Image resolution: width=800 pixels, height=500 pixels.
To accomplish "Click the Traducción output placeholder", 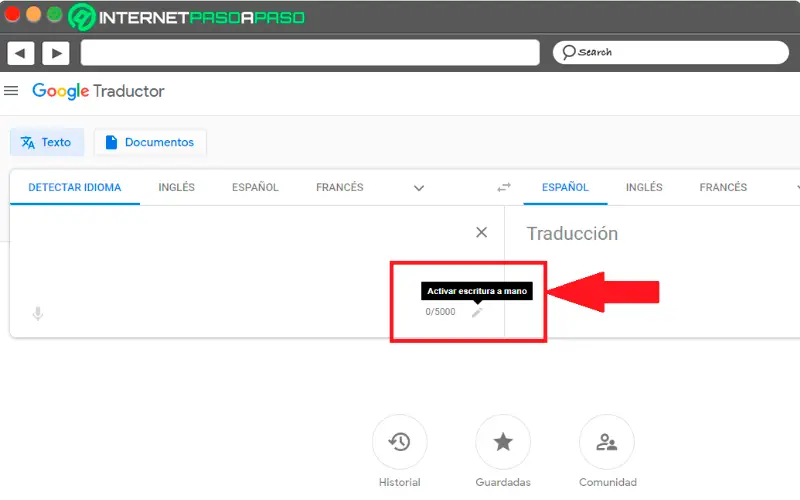I will click(x=572, y=234).
